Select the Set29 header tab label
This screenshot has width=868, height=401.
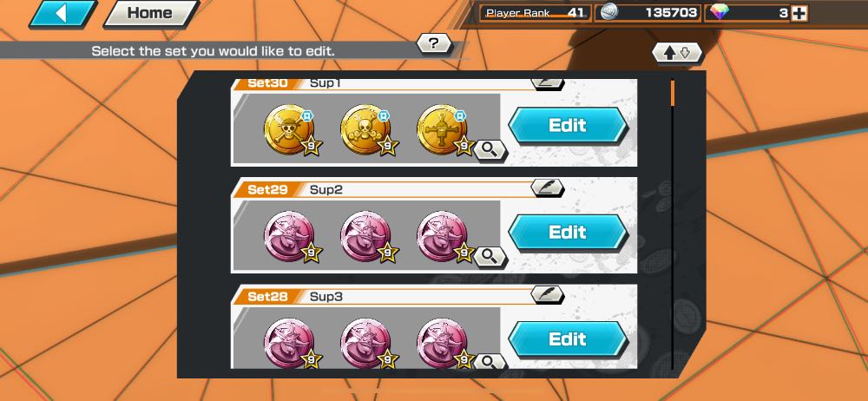click(267, 189)
